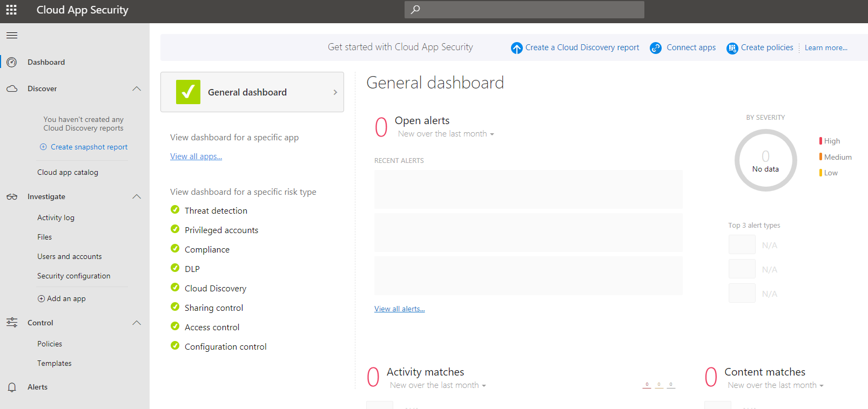Open Cloud app catalog
The image size is (868, 409).
coord(68,173)
